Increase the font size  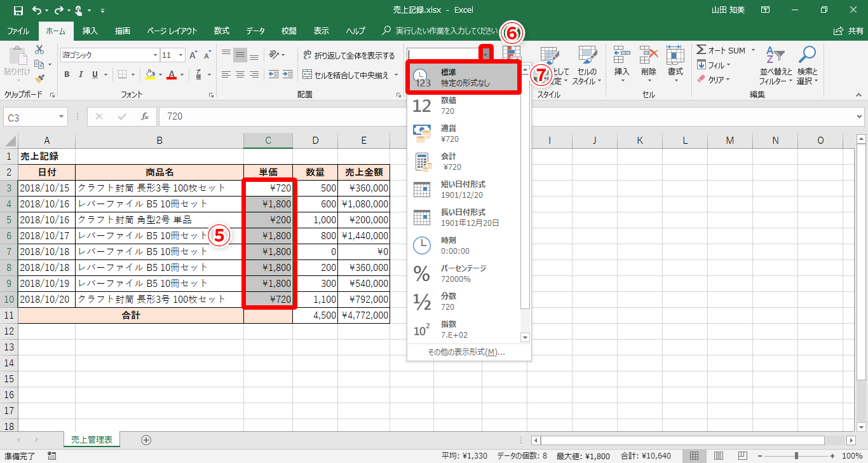[x=194, y=55]
